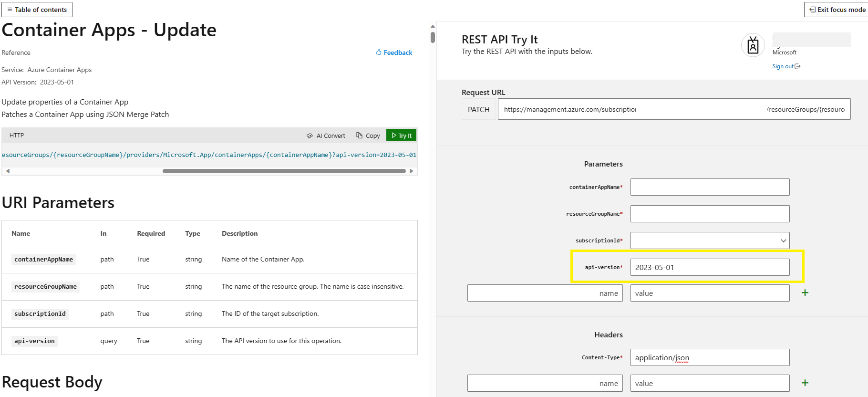868x397 pixels.
Task: Click the HTTP label in code header
Action: coord(17,136)
